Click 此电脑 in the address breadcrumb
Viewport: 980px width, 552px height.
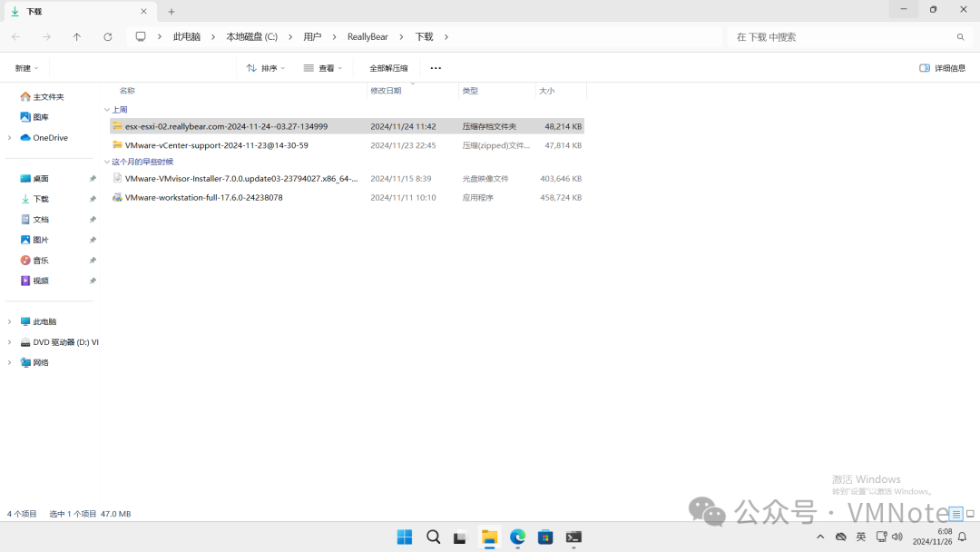(186, 37)
